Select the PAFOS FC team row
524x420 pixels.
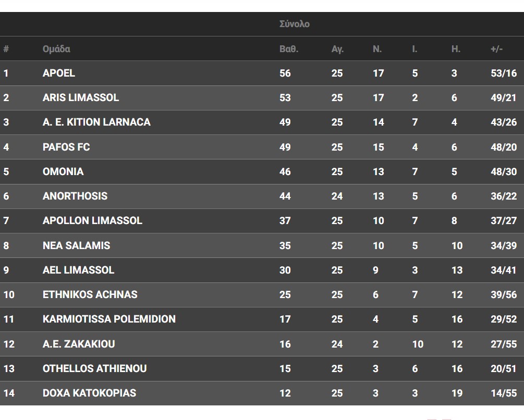(262, 147)
